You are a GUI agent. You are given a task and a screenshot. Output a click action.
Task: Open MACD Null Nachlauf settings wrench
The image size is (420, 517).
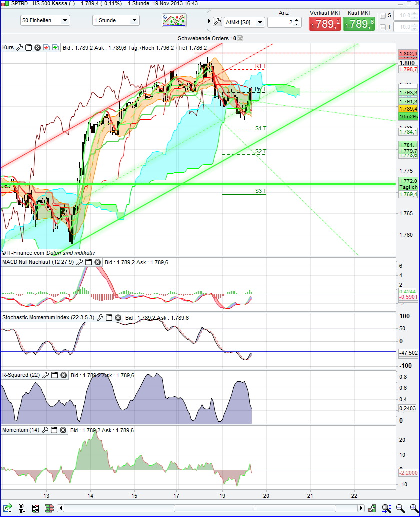(80, 262)
